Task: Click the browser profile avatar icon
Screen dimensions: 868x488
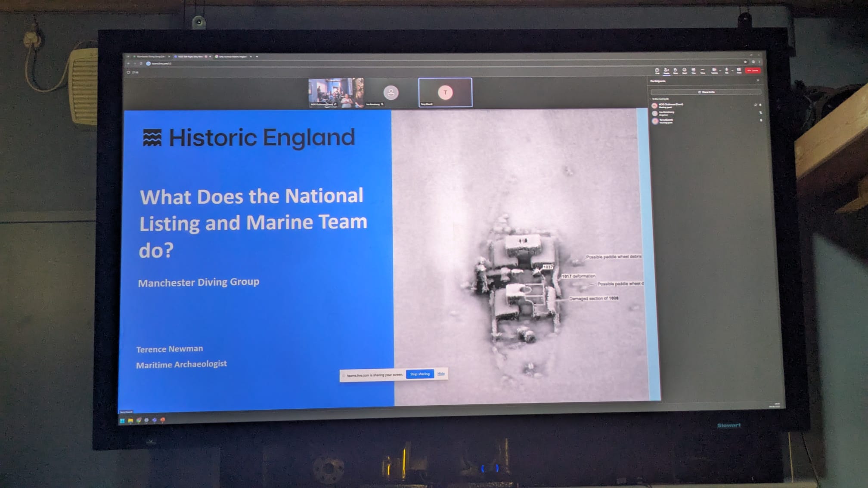Action: click(753, 62)
